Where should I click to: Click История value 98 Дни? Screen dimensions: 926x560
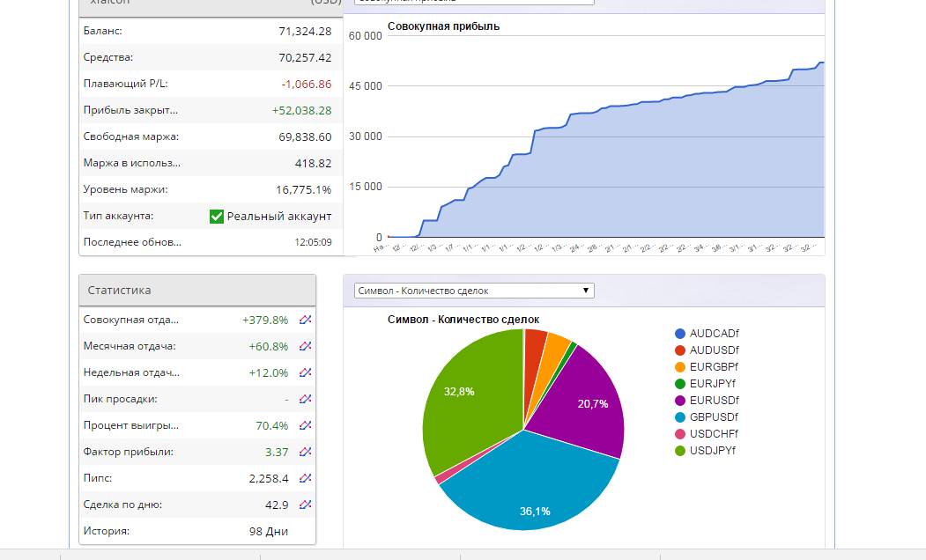pyautogui.click(x=269, y=532)
